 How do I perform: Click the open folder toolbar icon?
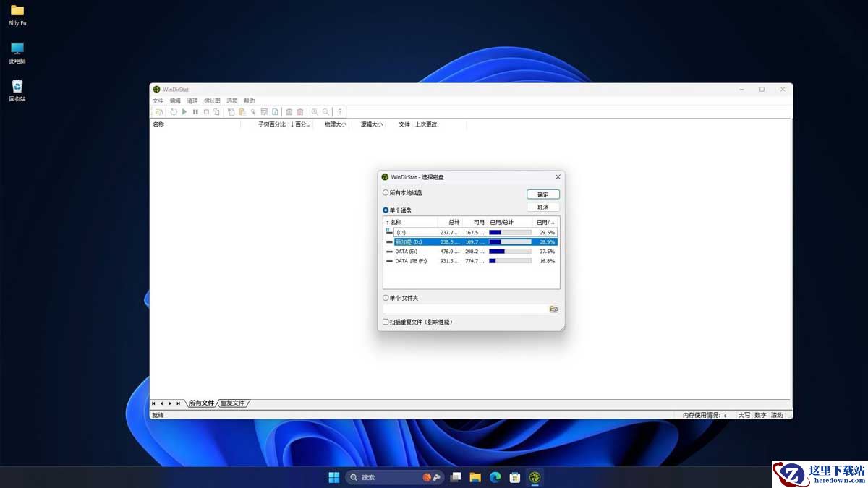click(x=158, y=112)
